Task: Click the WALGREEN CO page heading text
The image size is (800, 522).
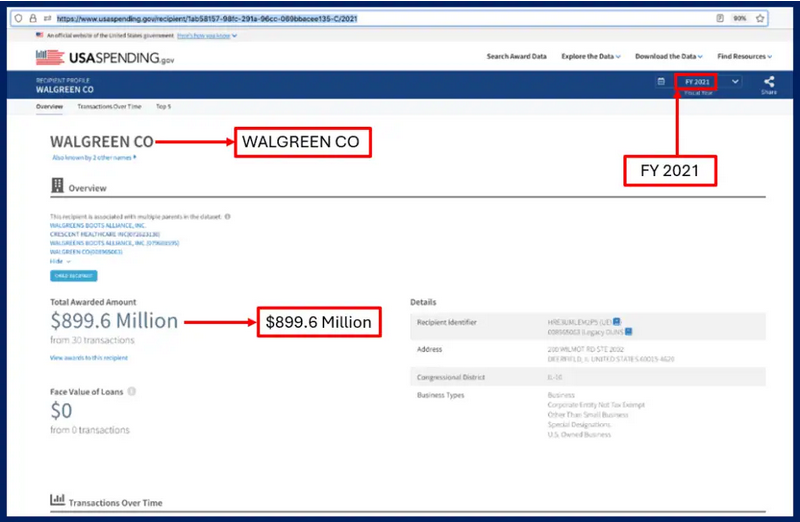Action: [102, 141]
